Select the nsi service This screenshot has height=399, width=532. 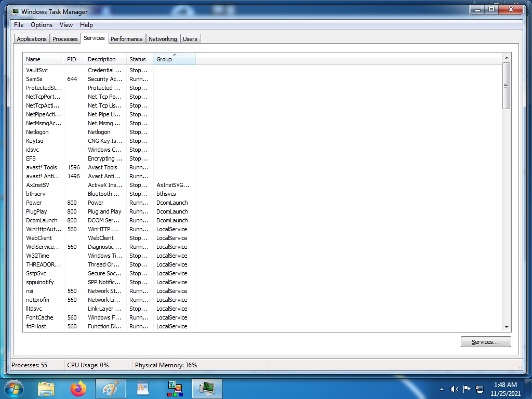point(30,291)
